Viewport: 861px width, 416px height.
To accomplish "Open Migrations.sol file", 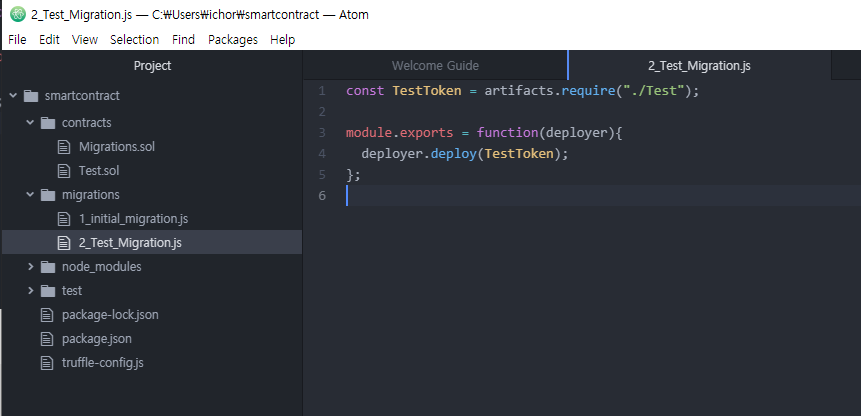I will pos(117,147).
